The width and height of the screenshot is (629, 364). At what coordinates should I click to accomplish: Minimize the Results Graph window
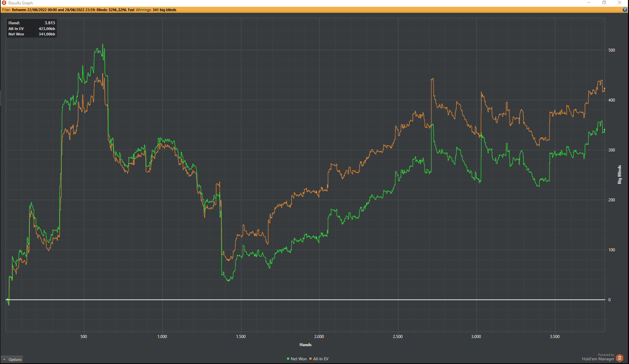589,3
